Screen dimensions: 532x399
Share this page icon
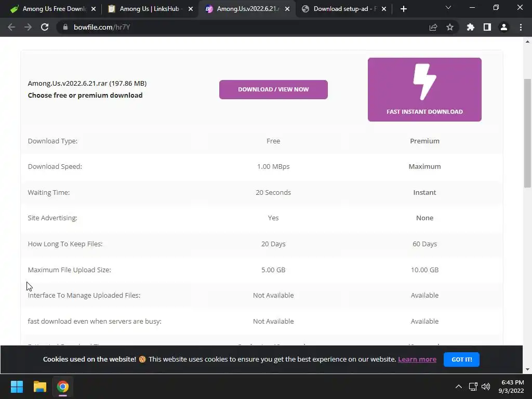[433, 27]
